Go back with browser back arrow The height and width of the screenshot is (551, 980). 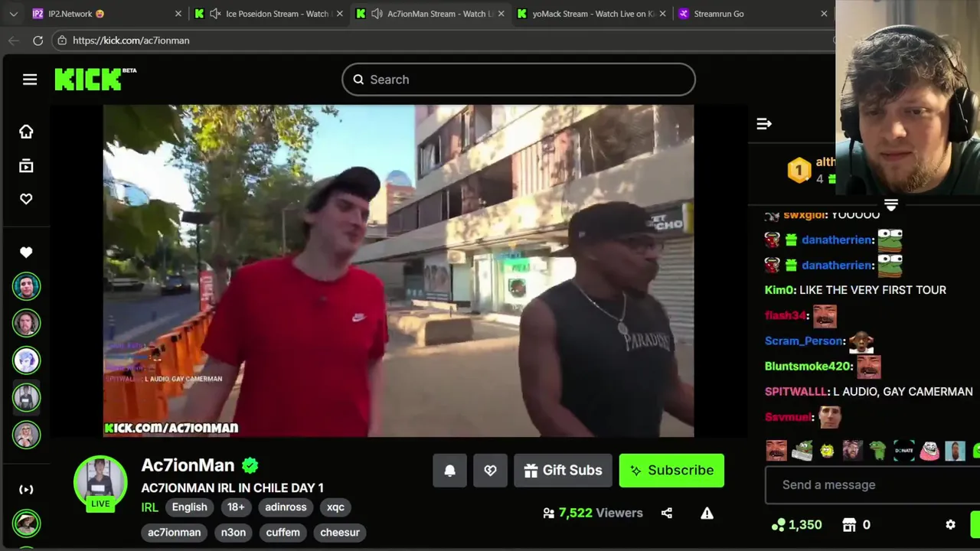[14, 41]
